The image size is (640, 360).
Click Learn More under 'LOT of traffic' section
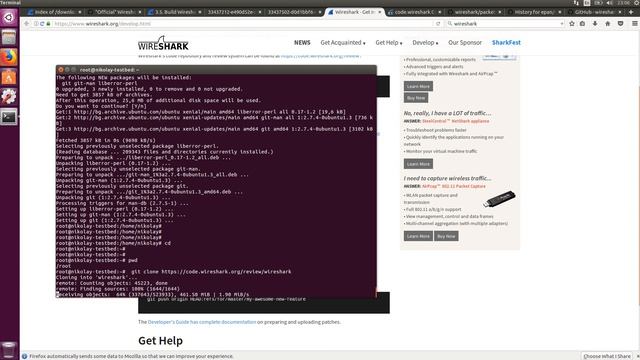[418, 164]
